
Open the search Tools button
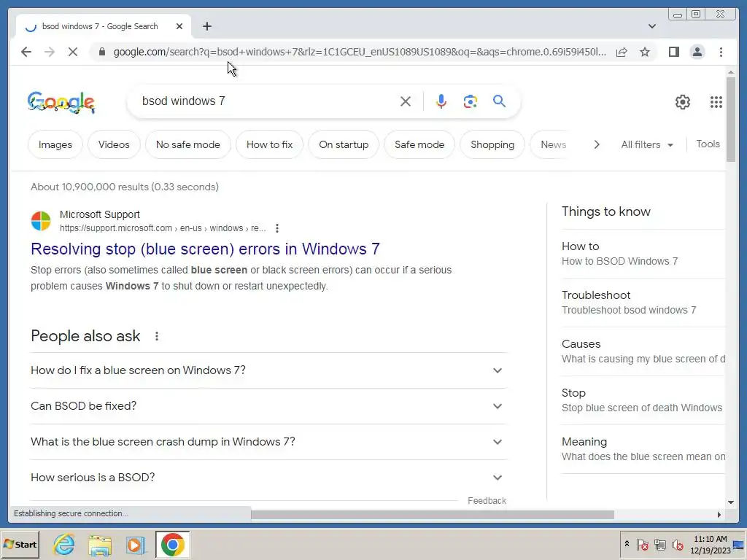click(x=708, y=144)
